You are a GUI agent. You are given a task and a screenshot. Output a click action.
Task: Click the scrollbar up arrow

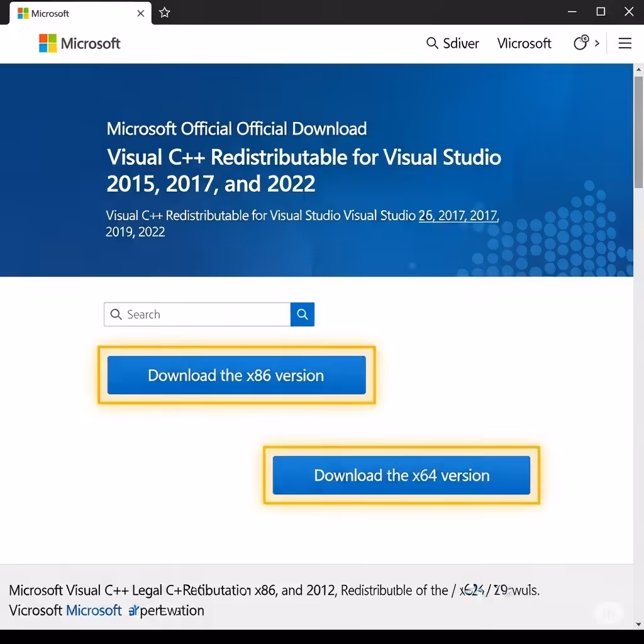(638, 69)
